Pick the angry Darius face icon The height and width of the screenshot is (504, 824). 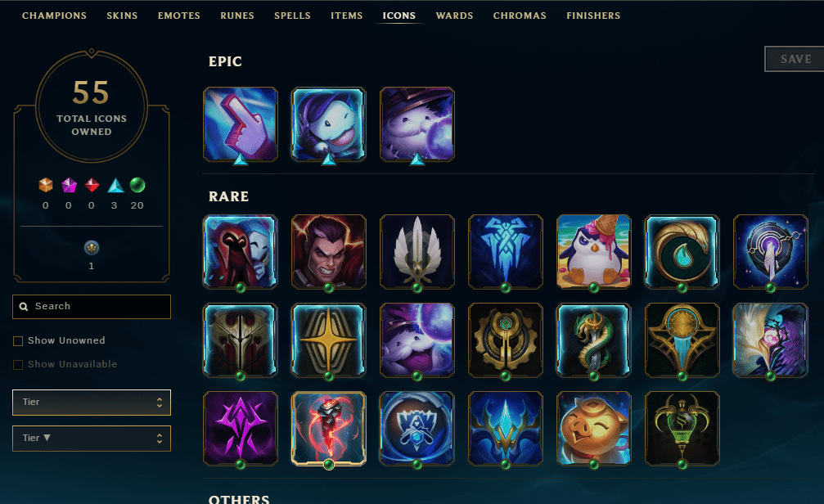[x=328, y=251]
